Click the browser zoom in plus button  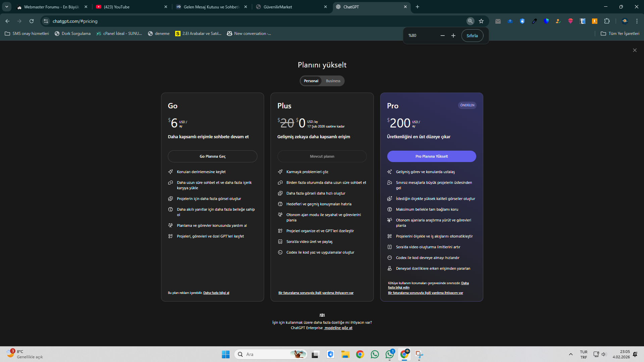[x=453, y=36]
